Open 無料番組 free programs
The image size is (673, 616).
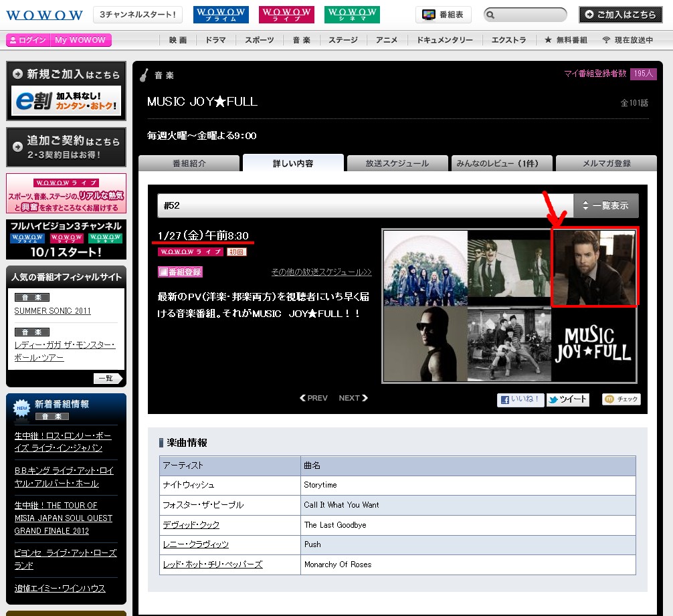click(x=566, y=40)
